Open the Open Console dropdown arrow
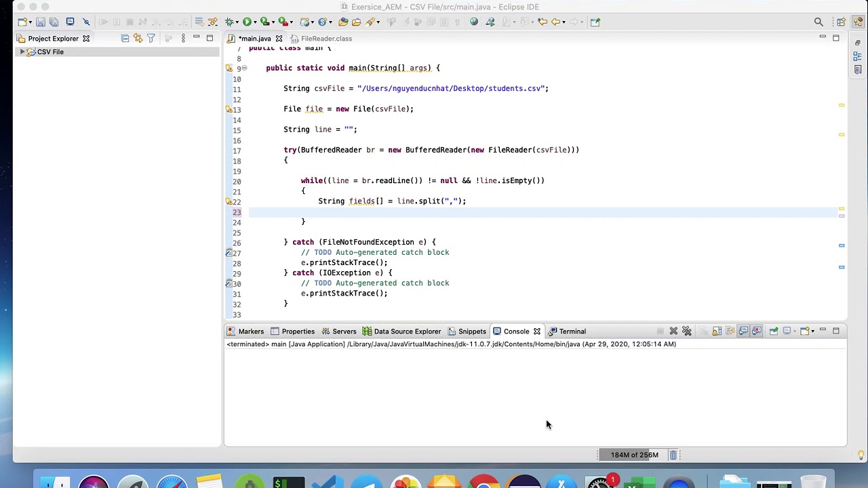This screenshot has width=868, height=488. [x=813, y=331]
